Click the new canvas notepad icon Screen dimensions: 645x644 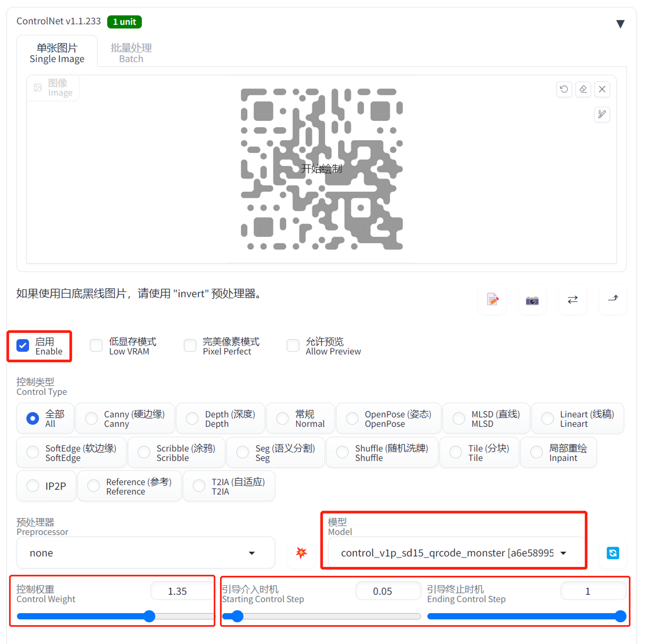[x=492, y=300]
